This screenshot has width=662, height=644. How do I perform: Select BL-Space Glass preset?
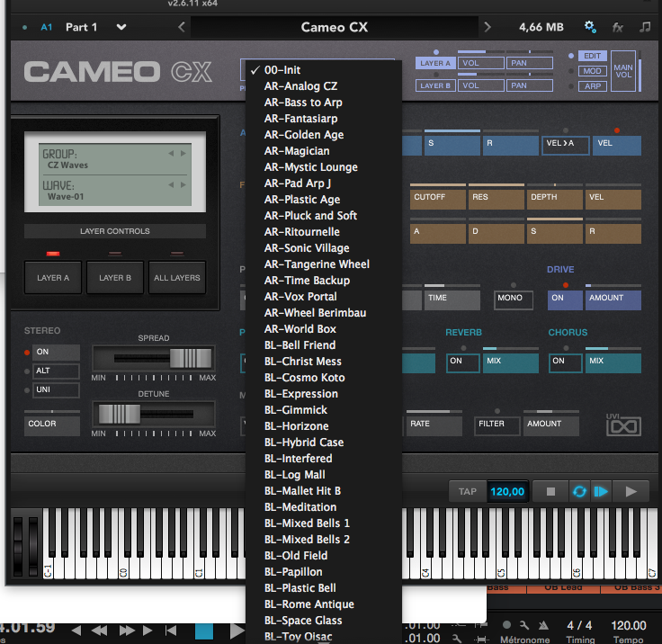(324, 621)
